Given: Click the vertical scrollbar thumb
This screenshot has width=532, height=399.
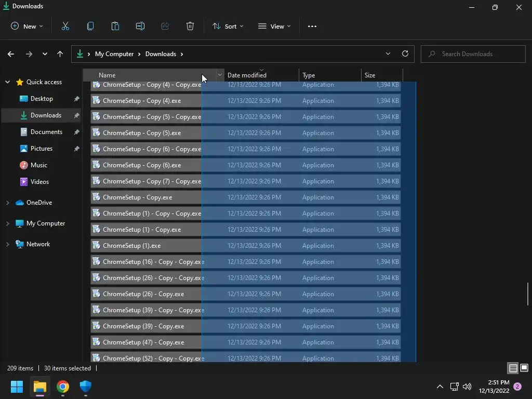Looking at the screenshot, I should pyautogui.click(x=528, y=294).
